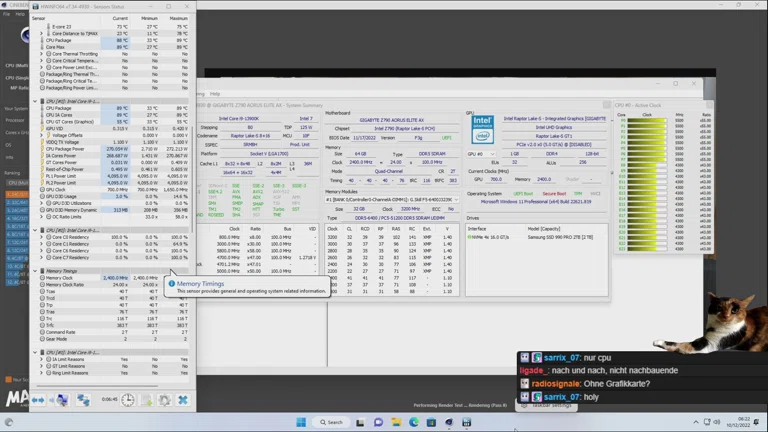Viewport: 768px width, 432px height.
Task: Click the Current column header
Action: click(120, 18)
